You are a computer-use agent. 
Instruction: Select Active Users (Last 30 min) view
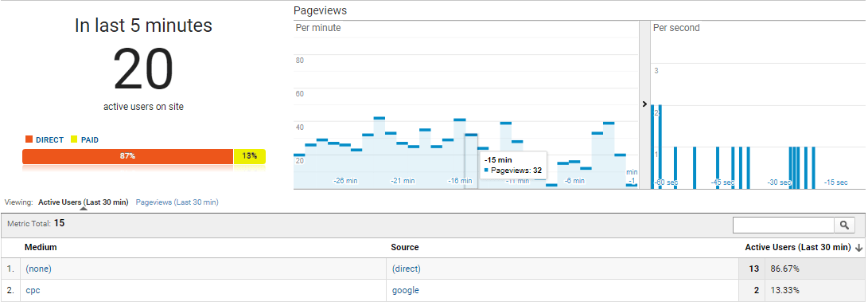click(x=83, y=202)
